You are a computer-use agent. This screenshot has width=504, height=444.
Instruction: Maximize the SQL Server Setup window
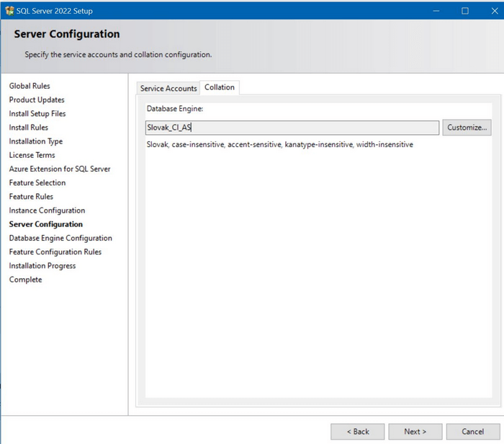pos(464,11)
